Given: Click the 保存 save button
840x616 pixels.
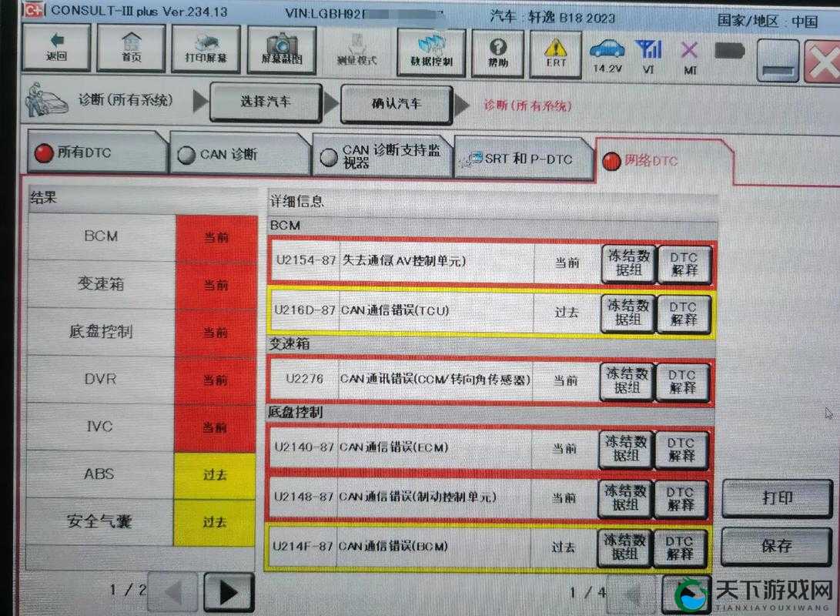Looking at the screenshot, I should click(776, 546).
